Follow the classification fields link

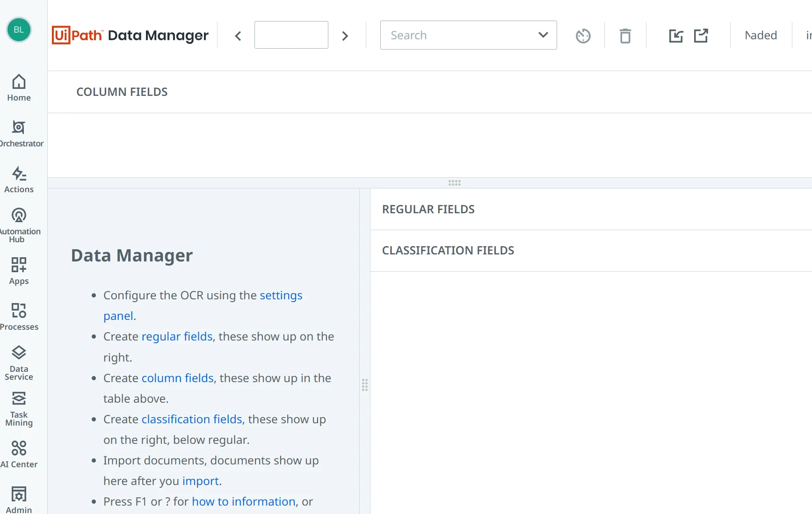192,420
